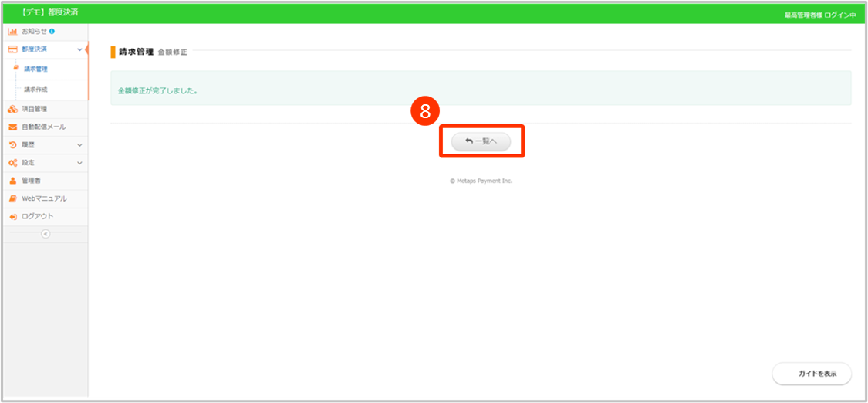The height and width of the screenshot is (403, 868).
Task: Click the 一覧へ back button
Action: pyautogui.click(x=481, y=141)
